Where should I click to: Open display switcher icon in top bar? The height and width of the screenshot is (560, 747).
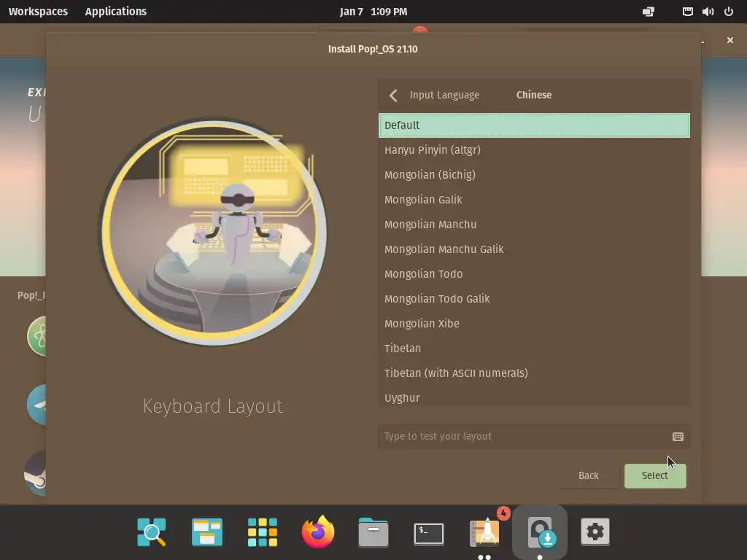click(x=649, y=12)
